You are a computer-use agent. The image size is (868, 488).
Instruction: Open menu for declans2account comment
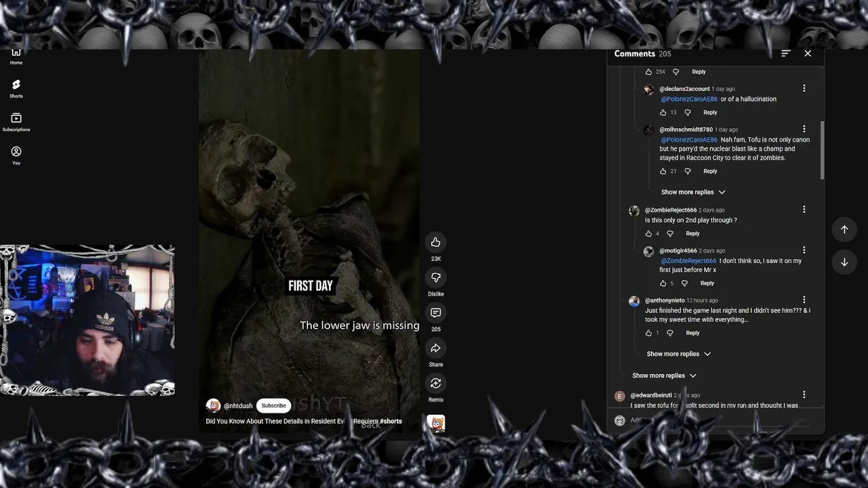804,88
